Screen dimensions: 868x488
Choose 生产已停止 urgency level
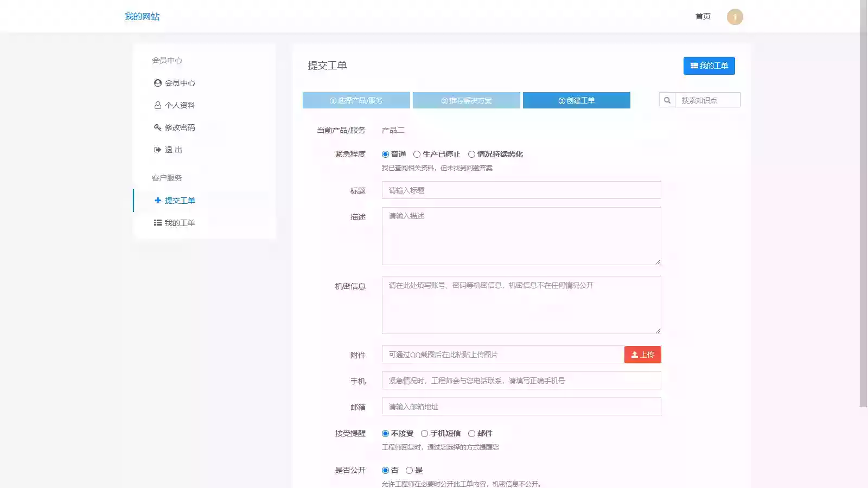(417, 154)
